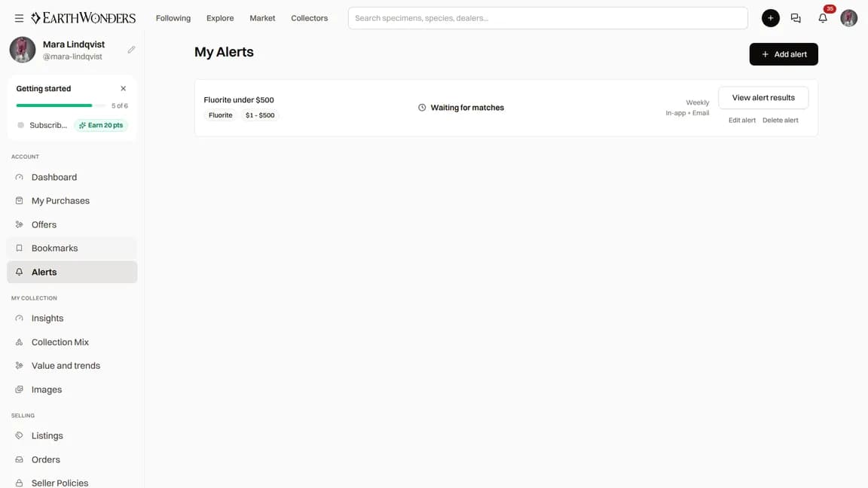
Task: Open Bookmarks in the sidebar
Action: click(72, 249)
